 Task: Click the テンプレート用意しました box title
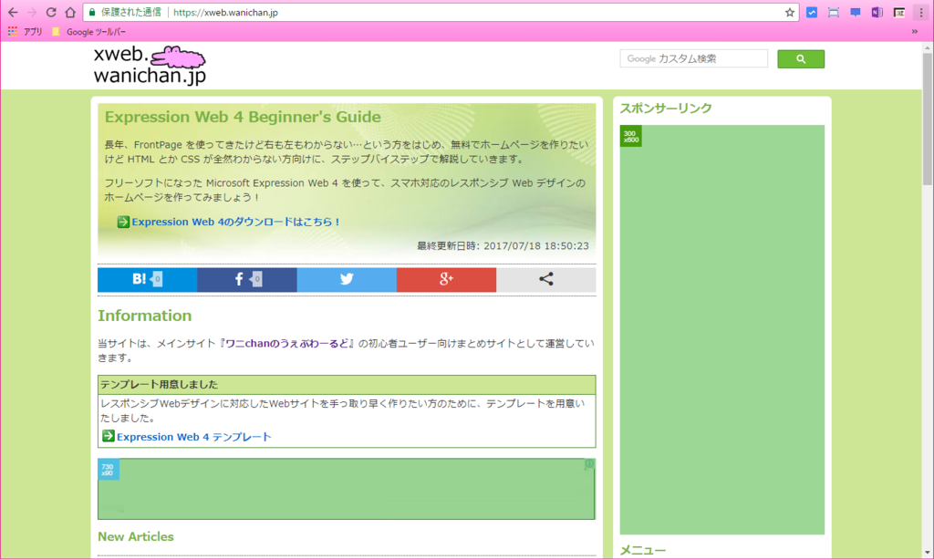click(159, 384)
